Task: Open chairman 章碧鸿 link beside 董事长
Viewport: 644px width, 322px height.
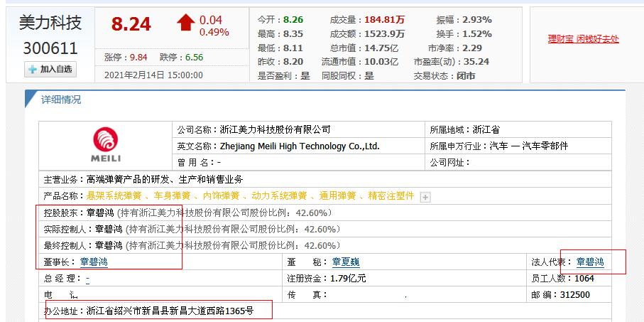Action: click(94, 262)
